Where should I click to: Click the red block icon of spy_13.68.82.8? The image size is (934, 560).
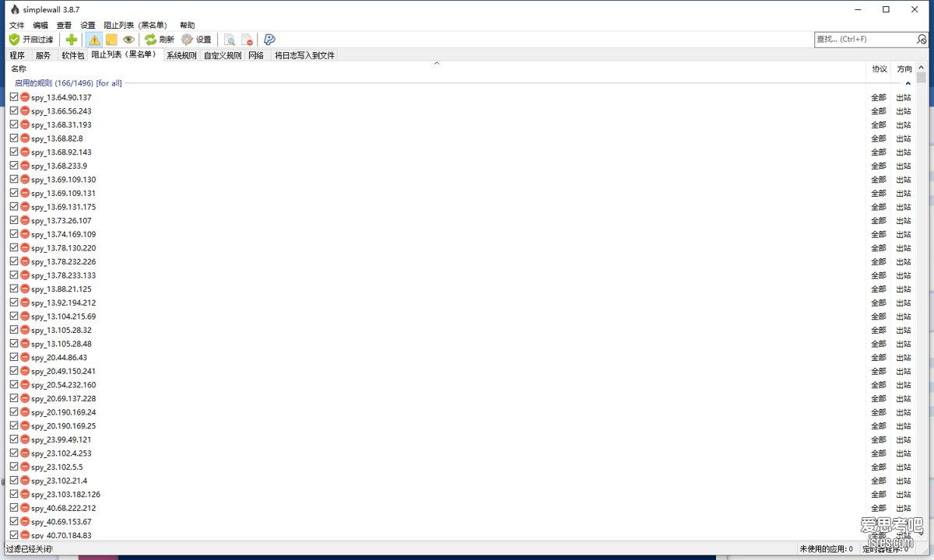(25, 138)
